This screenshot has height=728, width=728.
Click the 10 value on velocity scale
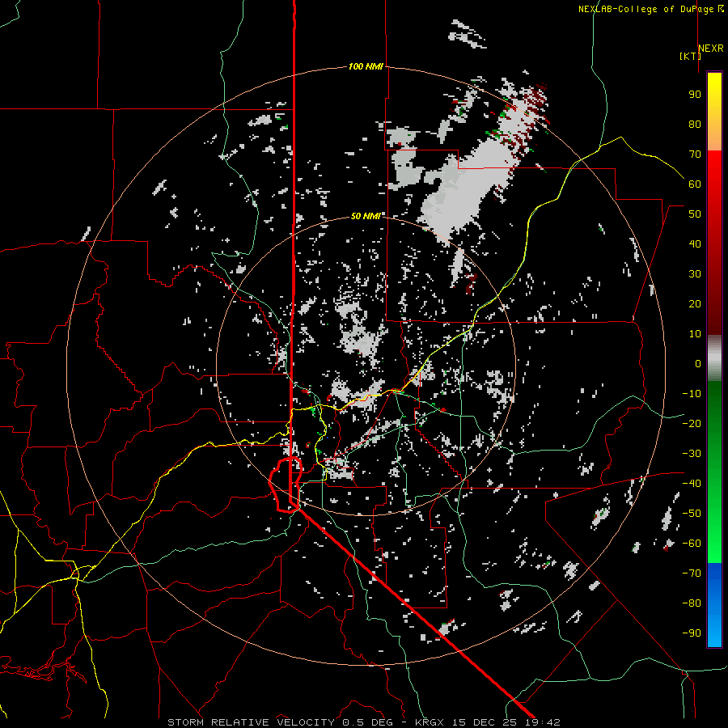tap(695, 334)
